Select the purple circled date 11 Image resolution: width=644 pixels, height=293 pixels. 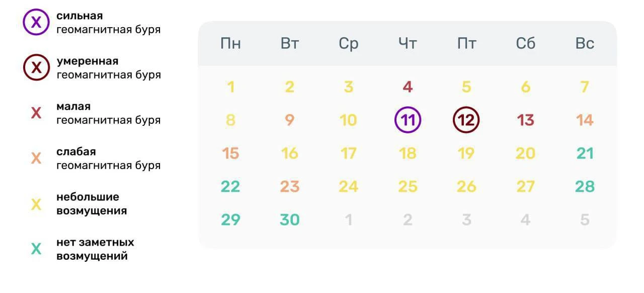tap(408, 120)
